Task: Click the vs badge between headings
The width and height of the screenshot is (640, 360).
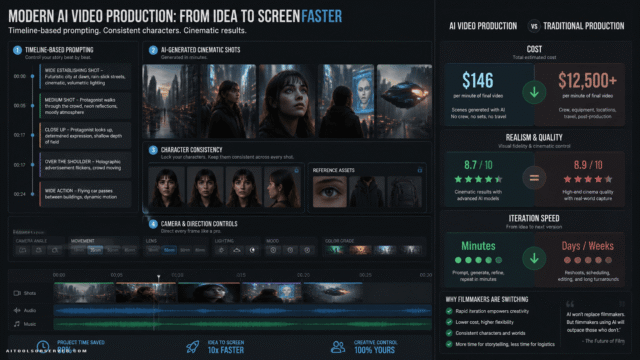Action: [534, 26]
